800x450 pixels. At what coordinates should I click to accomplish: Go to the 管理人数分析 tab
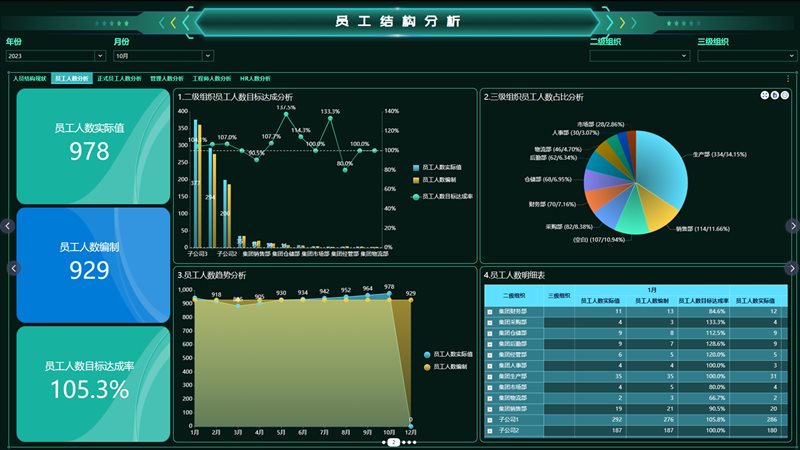click(x=167, y=79)
